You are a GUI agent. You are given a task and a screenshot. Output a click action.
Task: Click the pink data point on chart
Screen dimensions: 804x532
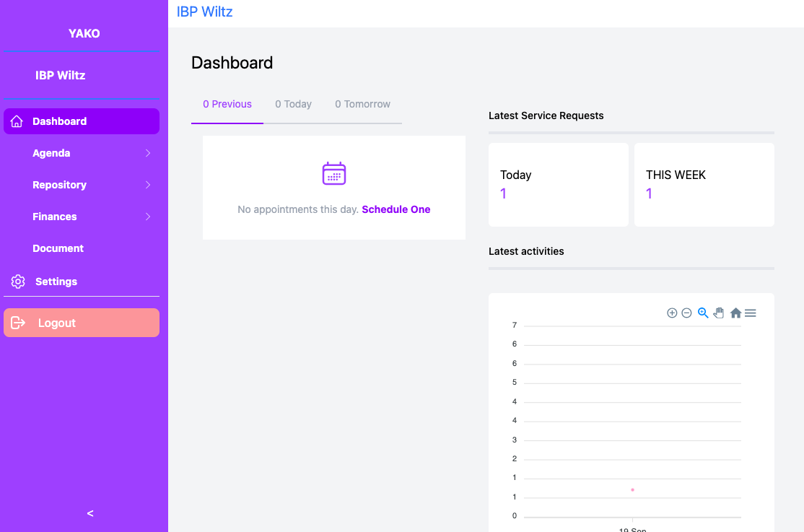click(x=632, y=490)
